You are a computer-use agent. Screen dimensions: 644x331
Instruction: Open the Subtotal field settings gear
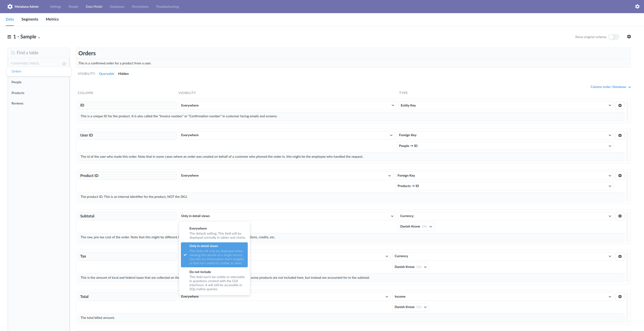coord(620,216)
